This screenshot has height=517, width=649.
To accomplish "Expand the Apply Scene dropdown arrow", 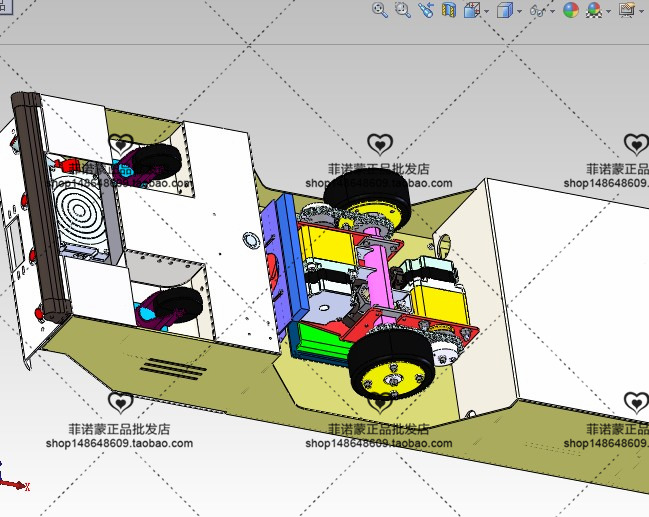I will 608,11.
